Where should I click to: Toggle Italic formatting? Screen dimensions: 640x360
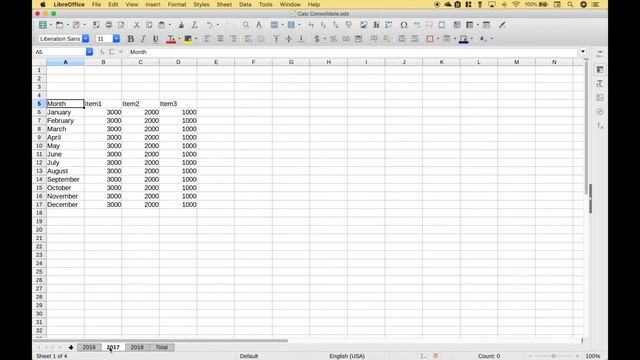[x=143, y=39]
